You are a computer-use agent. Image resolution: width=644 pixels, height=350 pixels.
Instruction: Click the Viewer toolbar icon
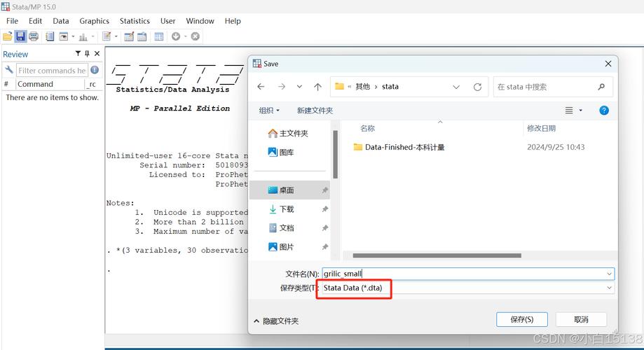pos(64,36)
